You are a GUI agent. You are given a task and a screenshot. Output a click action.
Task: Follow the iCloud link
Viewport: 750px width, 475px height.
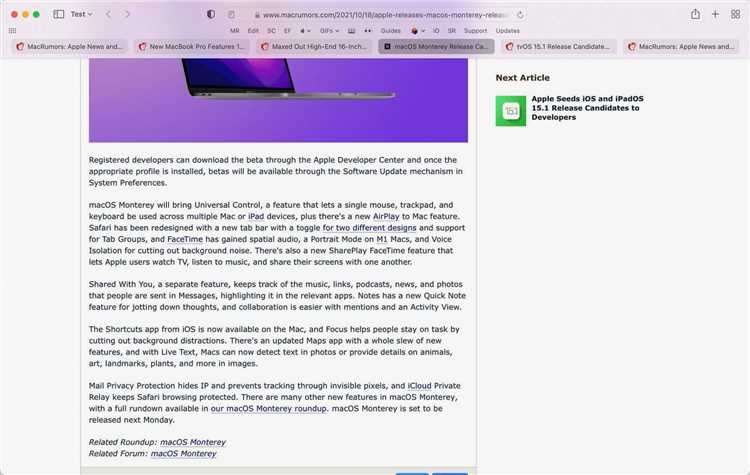pos(419,386)
